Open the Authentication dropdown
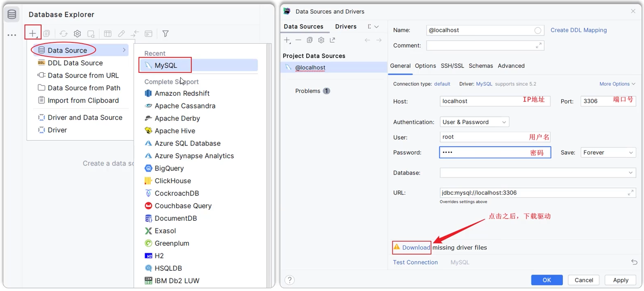Viewport: 644px width, 291px height. [x=474, y=122]
